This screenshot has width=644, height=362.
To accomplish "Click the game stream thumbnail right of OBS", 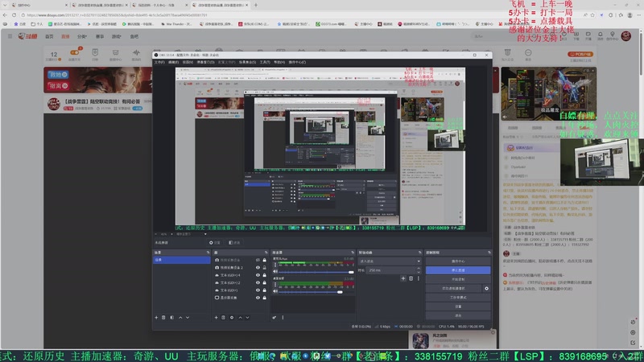I will point(549,94).
